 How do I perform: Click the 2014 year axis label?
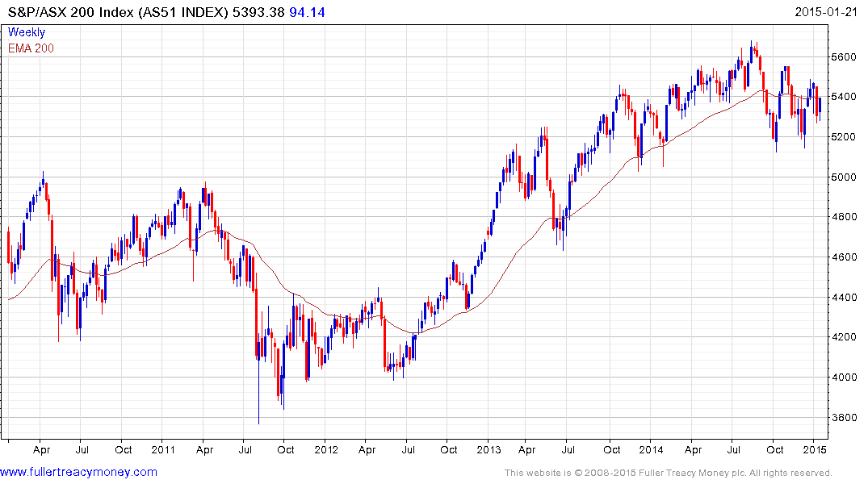click(x=651, y=449)
